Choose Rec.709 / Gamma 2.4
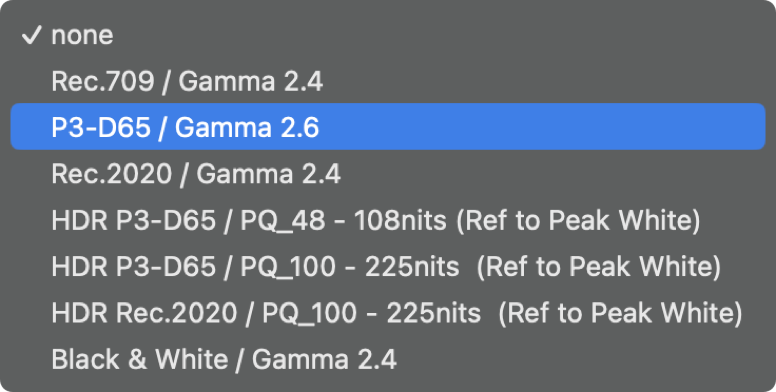This screenshot has height=392, width=776. (388, 81)
